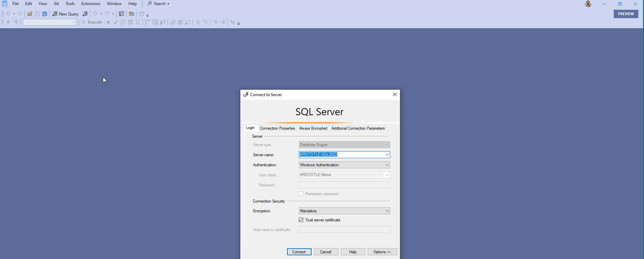Open the Server type dropdown
644x259 pixels.
[x=345, y=145]
